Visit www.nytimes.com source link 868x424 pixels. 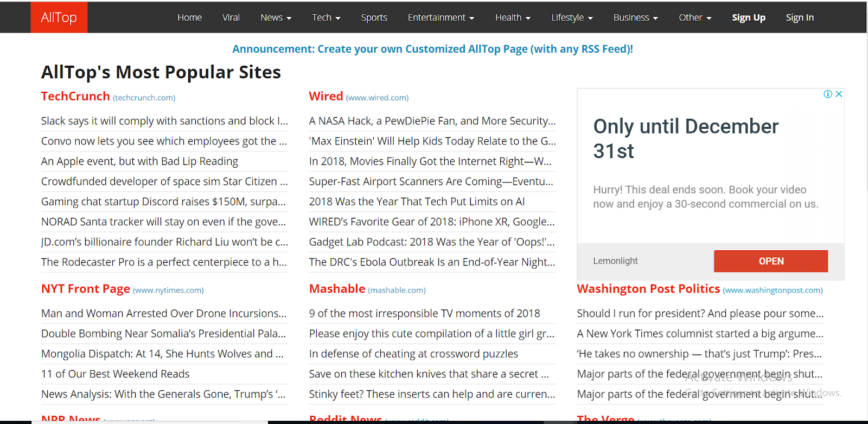[168, 290]
